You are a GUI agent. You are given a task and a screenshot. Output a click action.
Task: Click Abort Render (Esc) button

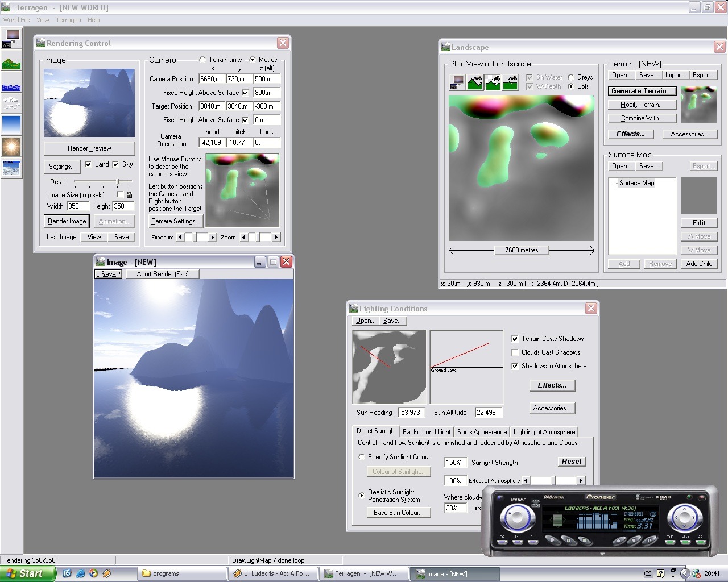(163, 274)
